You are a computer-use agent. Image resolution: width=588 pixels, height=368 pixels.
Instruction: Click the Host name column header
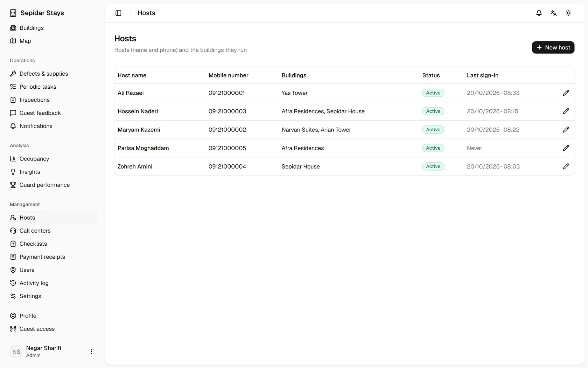[x=132, y=75]
